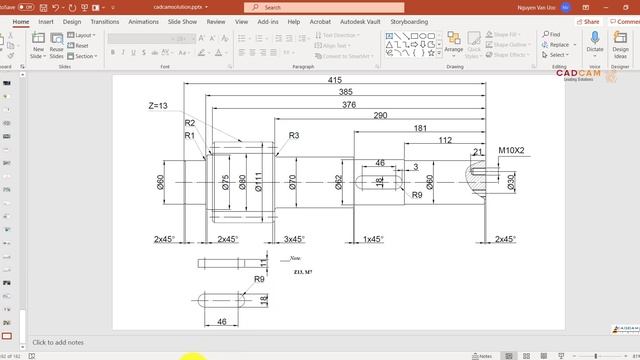The image size is (640, 360).
Task: Expand the Select dropdown
Action: [x=556, y=55]
